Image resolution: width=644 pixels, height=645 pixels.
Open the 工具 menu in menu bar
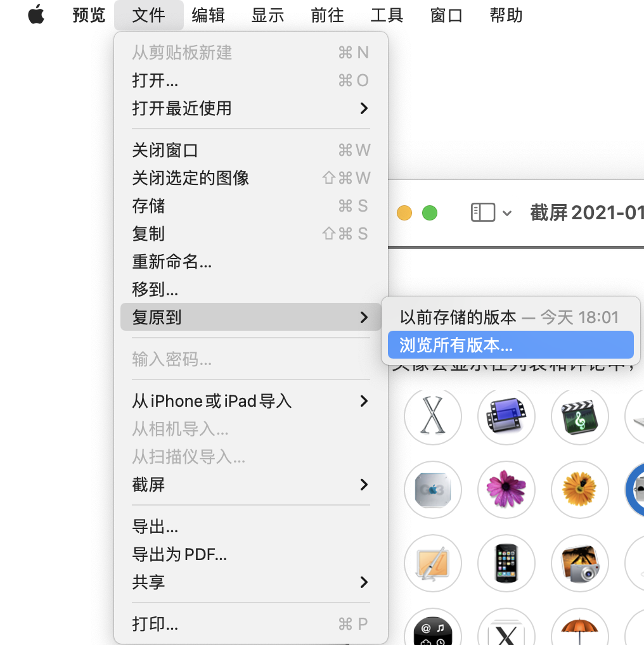[x=387, y=15]
